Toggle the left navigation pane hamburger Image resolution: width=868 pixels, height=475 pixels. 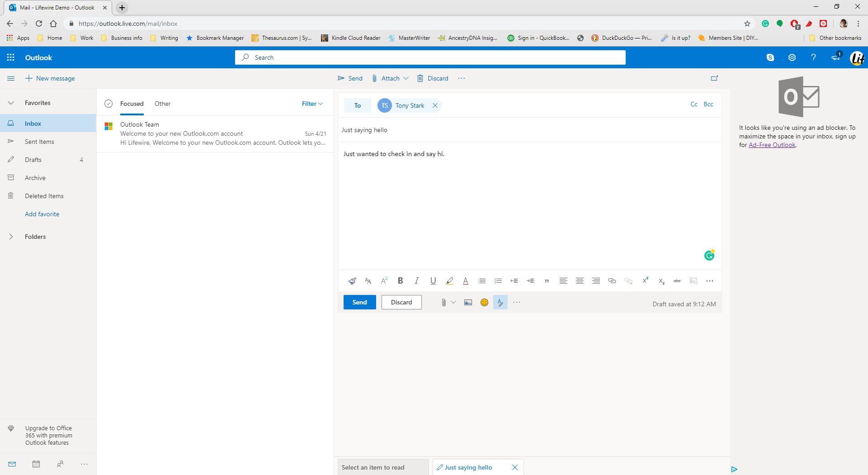(11, 78)
